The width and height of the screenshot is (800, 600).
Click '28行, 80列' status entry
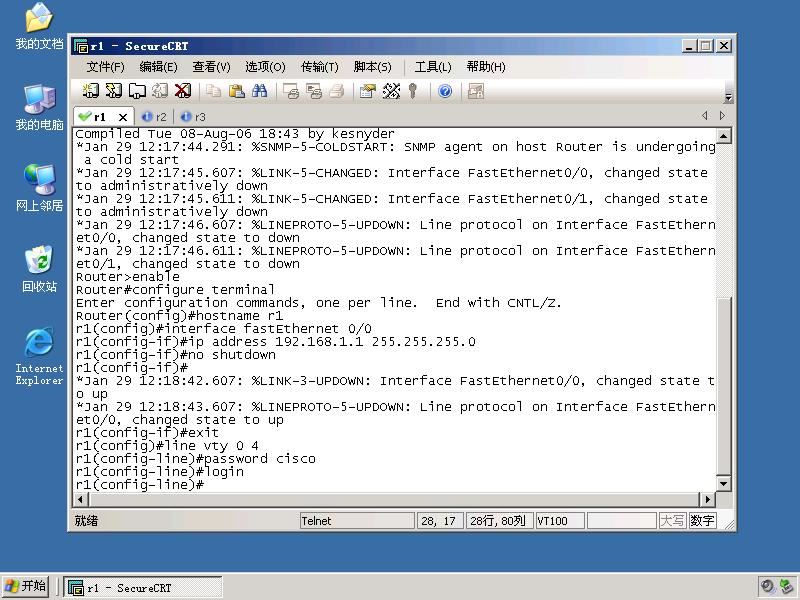click(497, 521)
